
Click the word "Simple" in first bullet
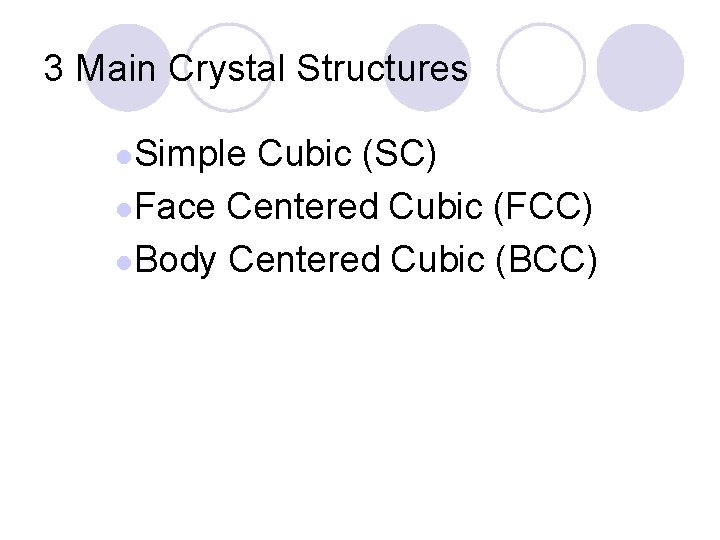[190, 155]
